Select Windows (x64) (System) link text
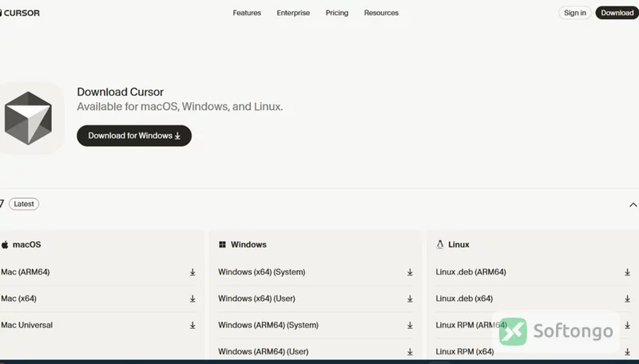 tap(262, 272)
